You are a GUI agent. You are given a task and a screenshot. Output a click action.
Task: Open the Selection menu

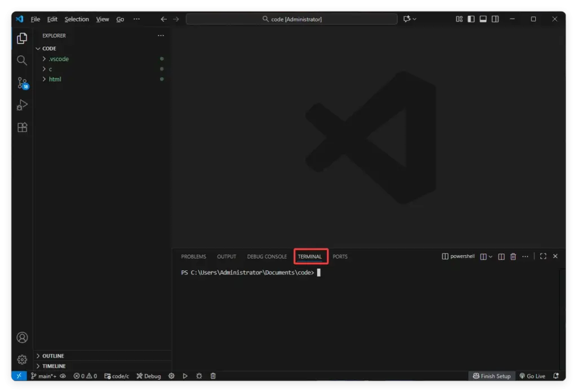click(x=77, y=19)
